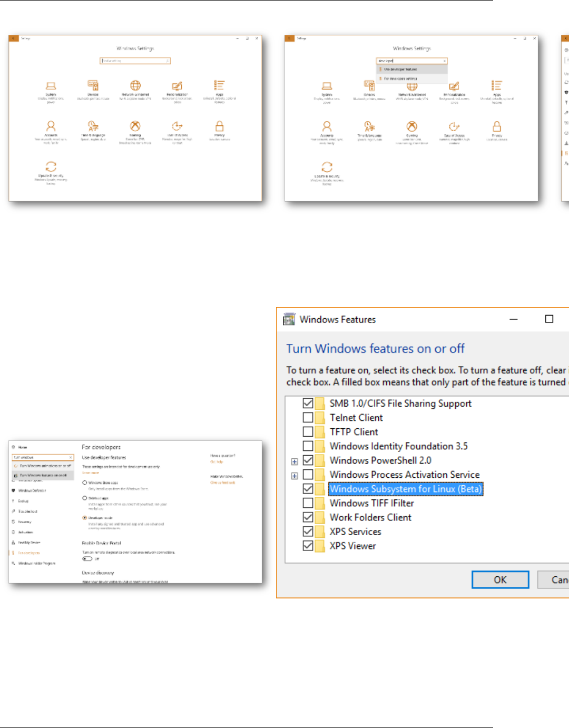569x728 pixels.
Task: Toggle Windows Subsystem for Linux (Beta) checkbox
Action: click(x=308, y=489)
